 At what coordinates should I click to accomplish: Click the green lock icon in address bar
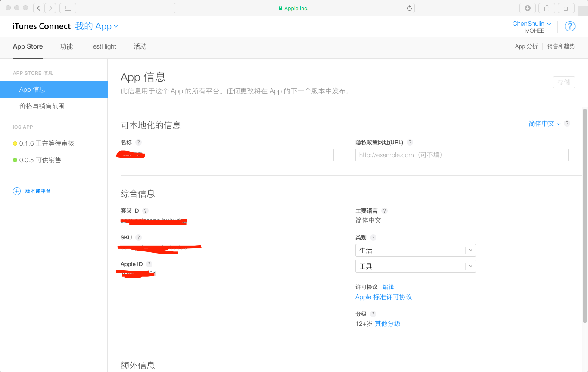[x=280, y=8]
